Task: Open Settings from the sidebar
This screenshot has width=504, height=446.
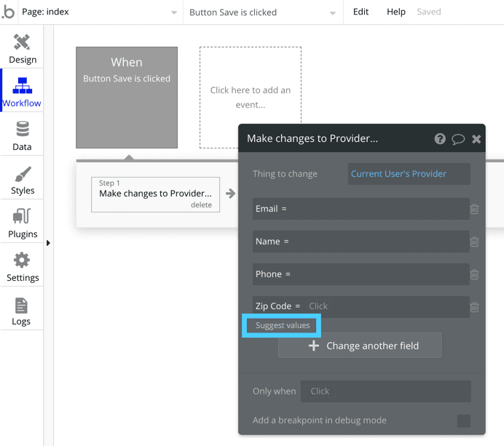Action: tap(22, 267)
